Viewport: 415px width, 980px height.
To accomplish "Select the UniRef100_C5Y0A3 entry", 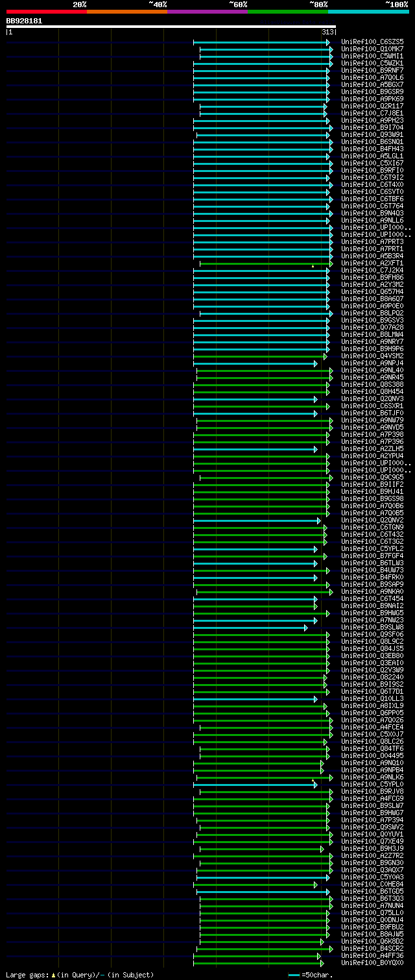I will point(372,877).
